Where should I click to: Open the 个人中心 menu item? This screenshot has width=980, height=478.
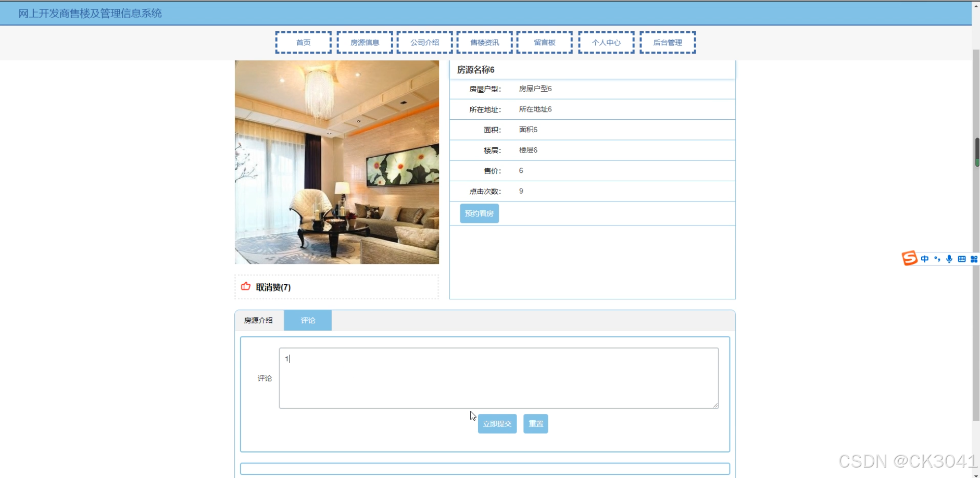coord(606,42)
